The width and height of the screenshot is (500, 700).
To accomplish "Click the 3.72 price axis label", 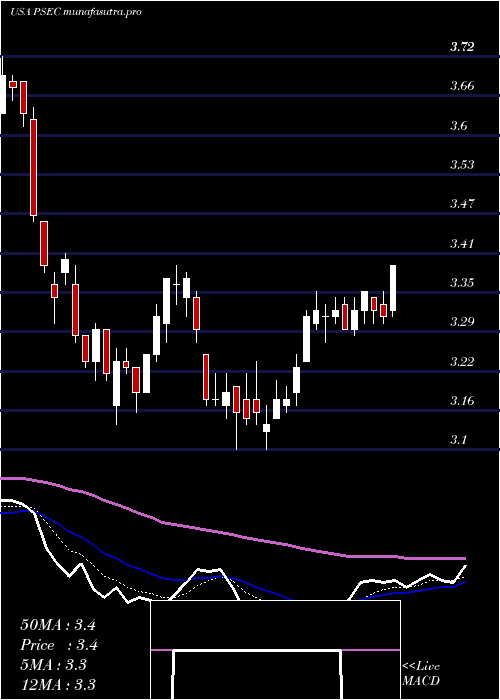I will [462, 46].
